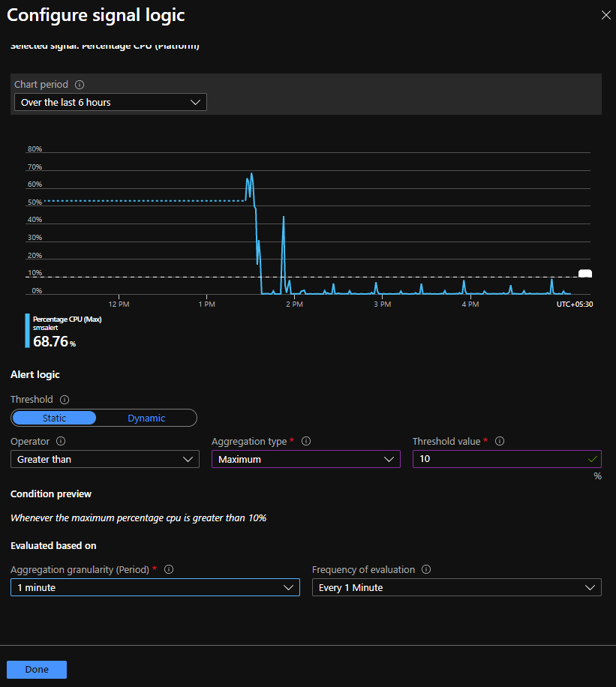Show info tooltip for Chart period
Screen dimensions: 616x687
80,85
